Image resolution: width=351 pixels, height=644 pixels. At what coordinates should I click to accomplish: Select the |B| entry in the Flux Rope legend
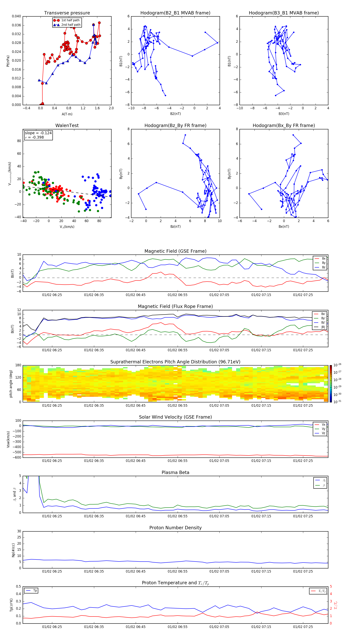click(320, 327)
